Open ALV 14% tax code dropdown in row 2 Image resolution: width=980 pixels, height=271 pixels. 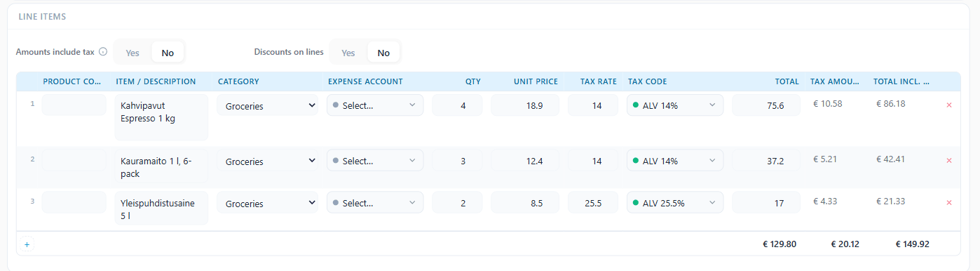coord(675,161)
